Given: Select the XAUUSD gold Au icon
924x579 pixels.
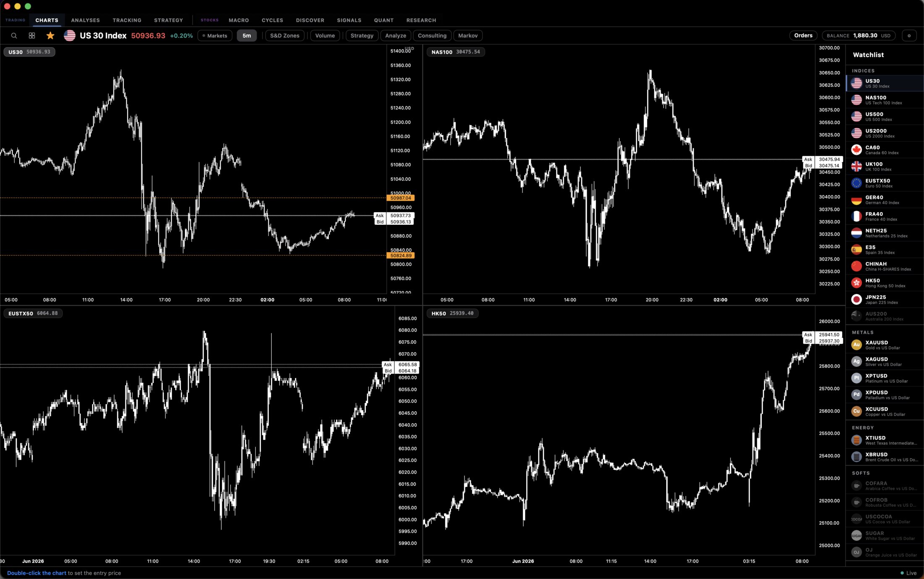Looking at the screenshot, I should 856,345.
